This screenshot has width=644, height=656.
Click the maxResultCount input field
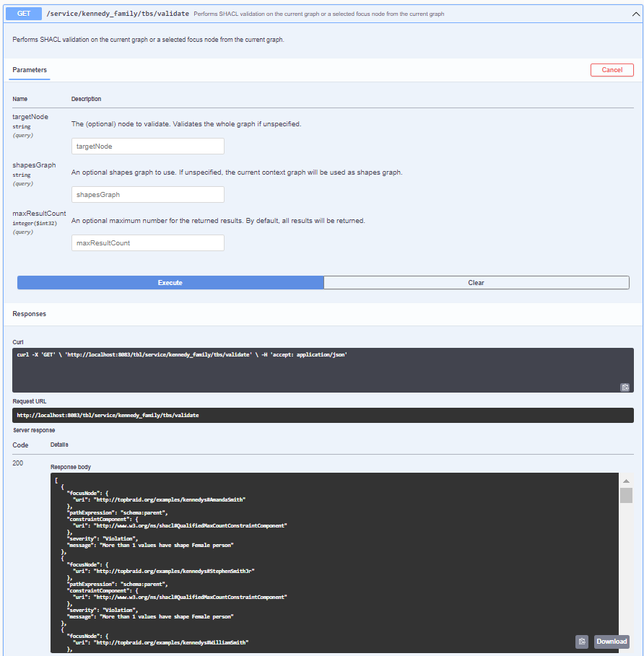tap(147, 242)
